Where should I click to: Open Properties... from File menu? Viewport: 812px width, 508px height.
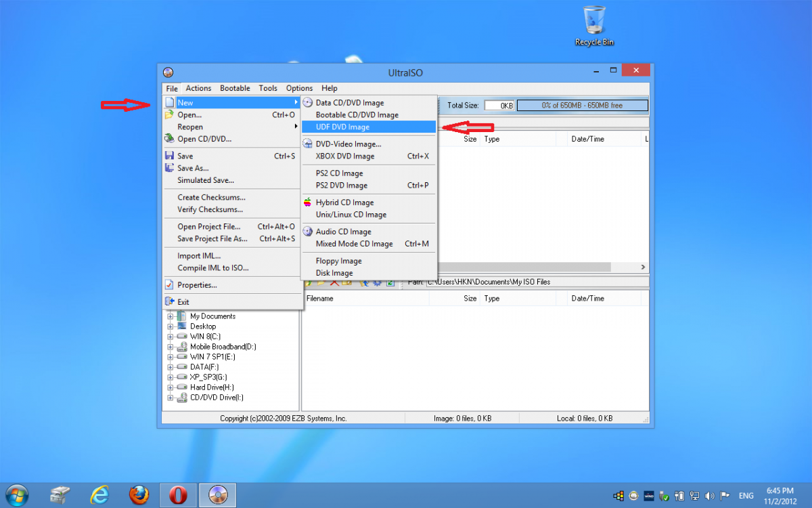[x=233, y=285]
